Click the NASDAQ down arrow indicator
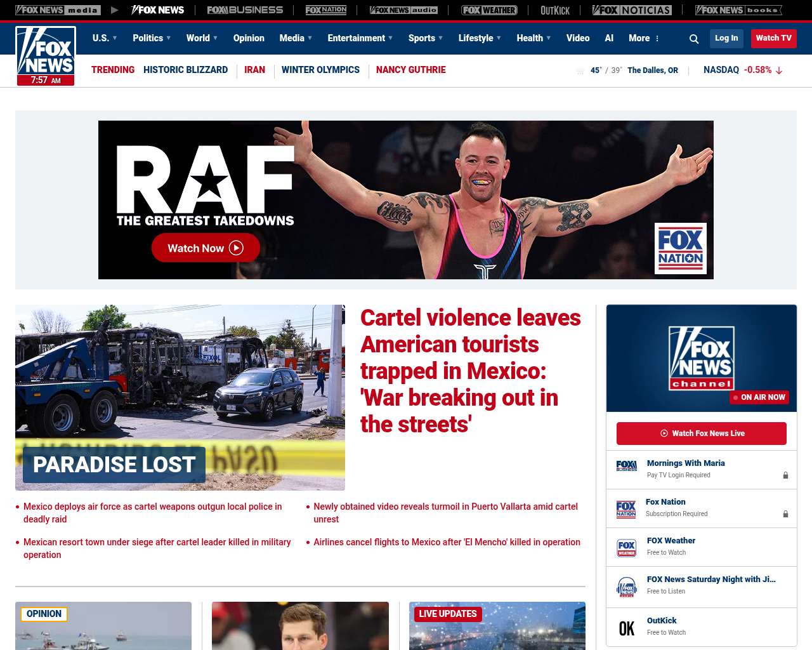 pyautogui.click(x=779, y=70)
